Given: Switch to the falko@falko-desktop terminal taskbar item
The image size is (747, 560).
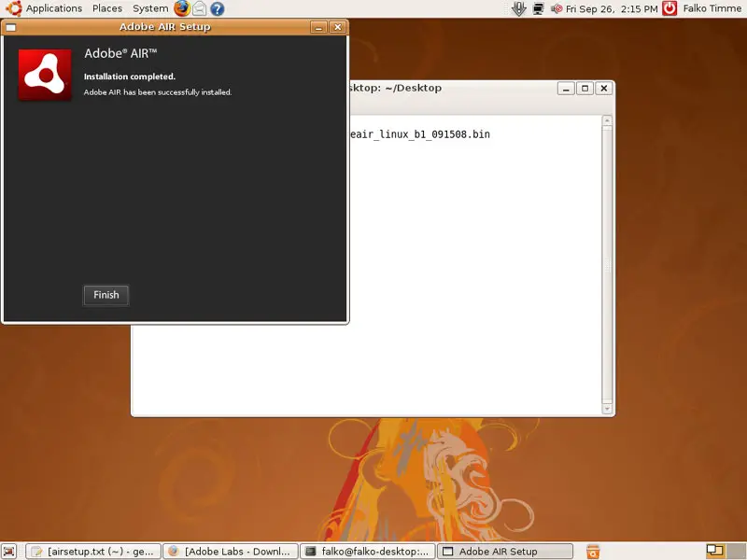Looking at the screenshot, I should coord(368,551).
